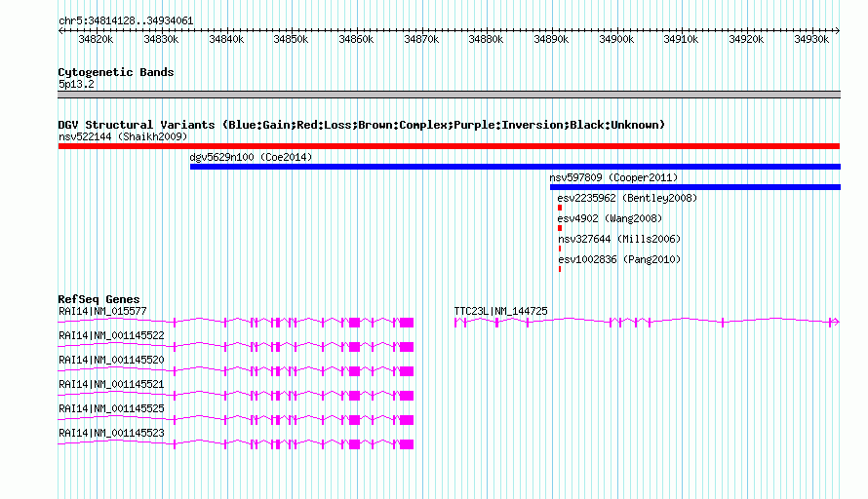
Task: Click the 34830k ruler tick label
Action: click(x=161, y=39)
